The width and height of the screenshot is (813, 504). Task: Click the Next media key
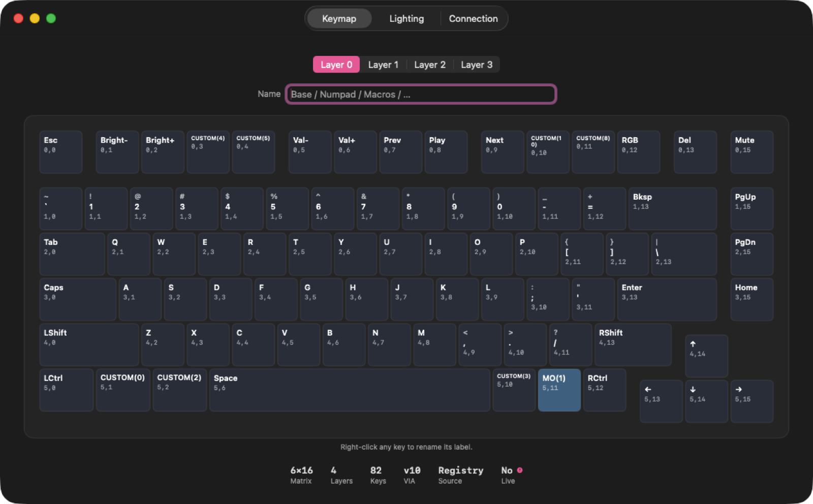503,152
